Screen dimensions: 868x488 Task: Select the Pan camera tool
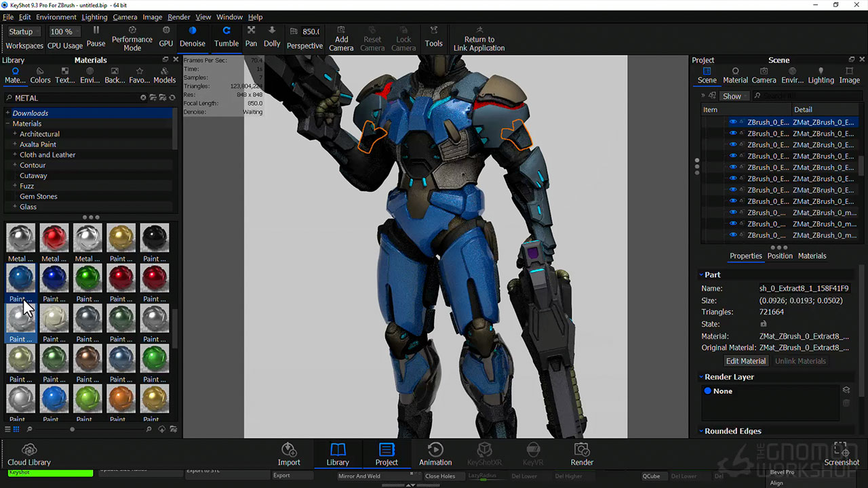(251, 37)
